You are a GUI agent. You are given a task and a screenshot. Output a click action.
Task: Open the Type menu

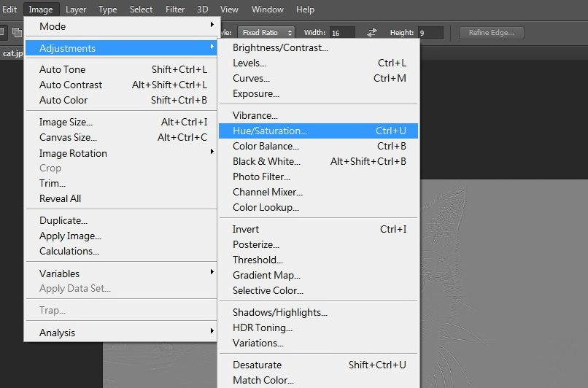click(108, 9)
